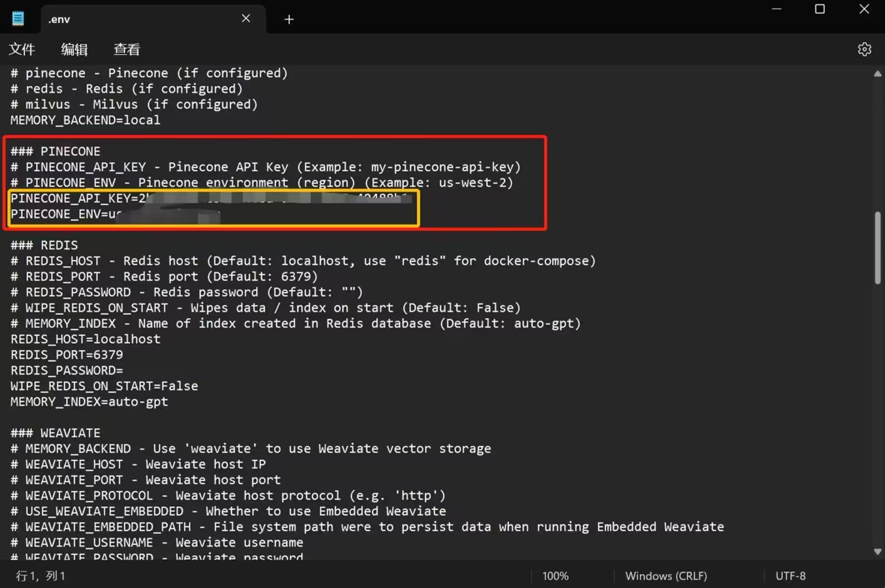Click the PINECONE_API_KEY= value line
Screen dimensions: 885x588
(213, 198)
